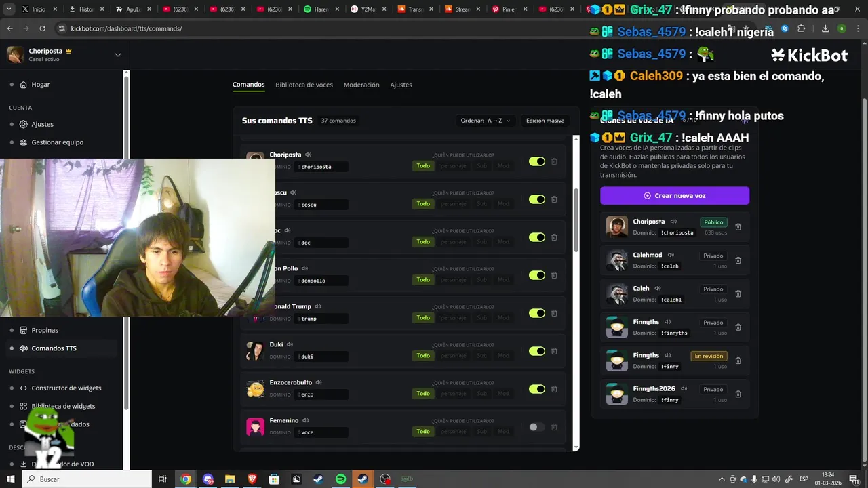Play the Calehmod voice clone preview
The width and height of the screenshot is (868, 488).
click(x=671, y=255)
